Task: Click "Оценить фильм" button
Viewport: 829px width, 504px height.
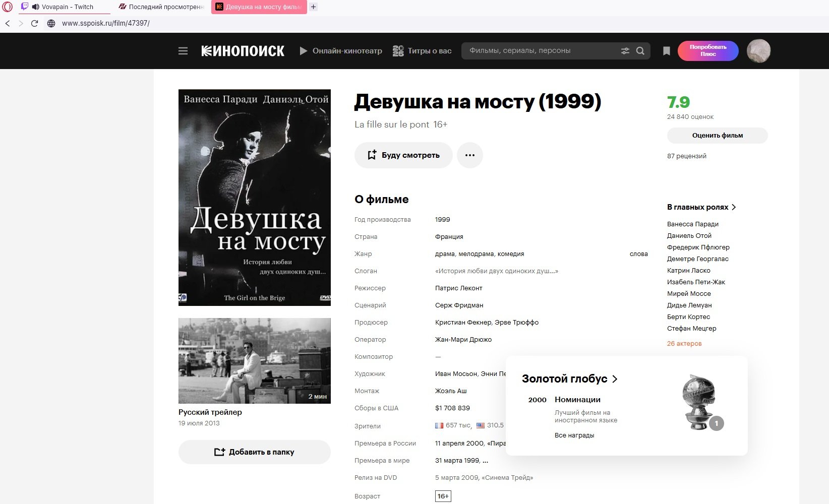Action: click(x=717, y=136)
